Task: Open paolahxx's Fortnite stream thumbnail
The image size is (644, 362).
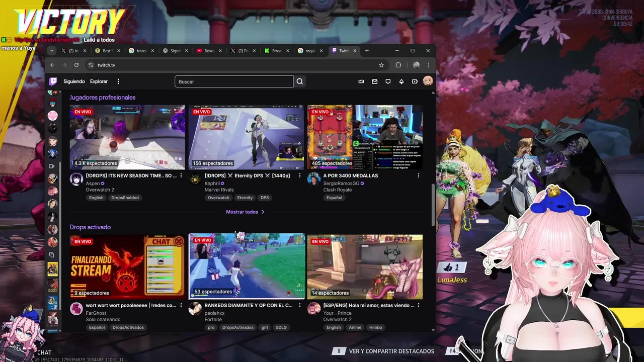Action: click(x=247, y=266)
